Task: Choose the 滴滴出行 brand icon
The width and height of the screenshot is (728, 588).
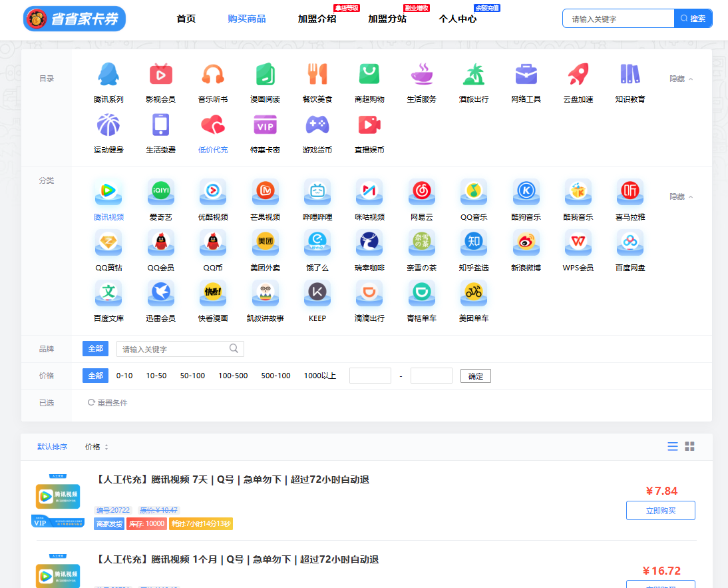Action: 369,294
